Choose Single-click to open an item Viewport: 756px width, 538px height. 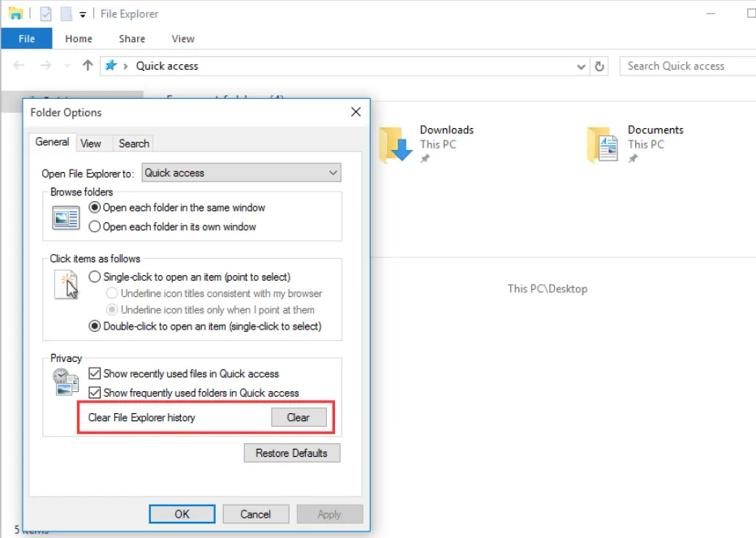(x=95, y=277)
